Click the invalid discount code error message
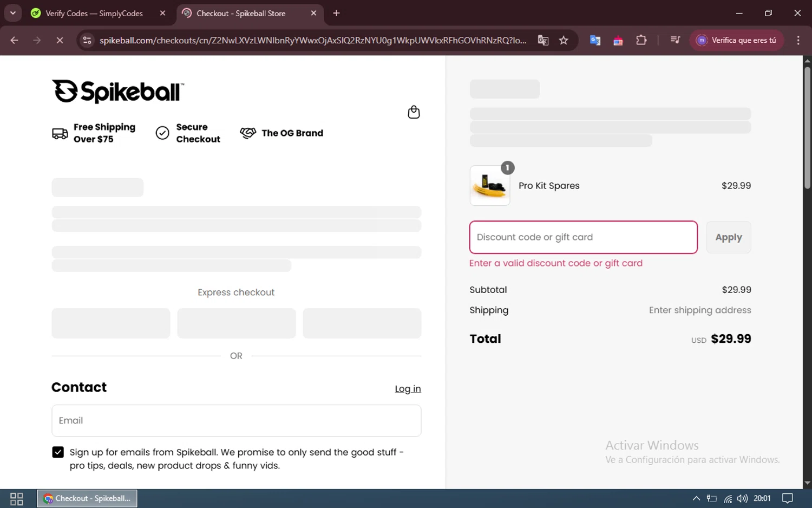 click(x=555, y=263)
